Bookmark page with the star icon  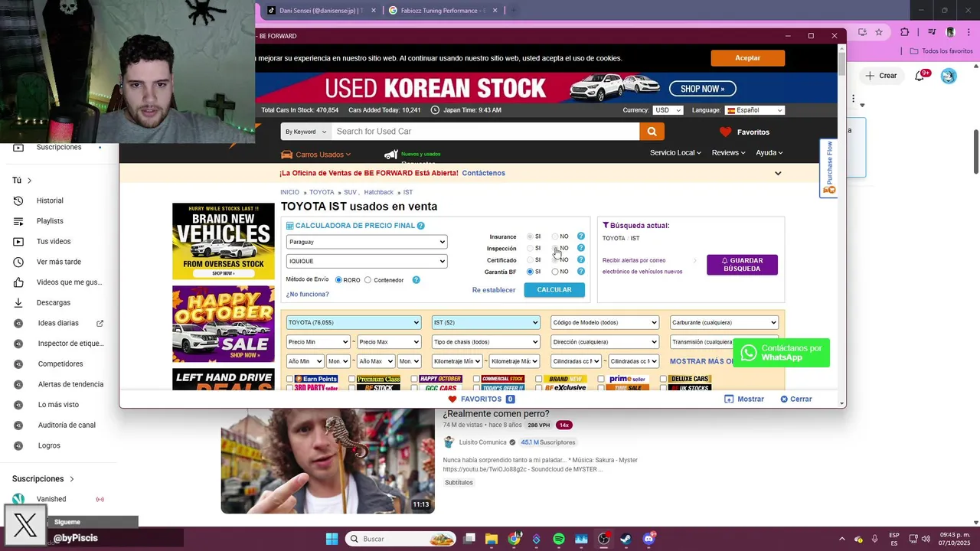(879, 32)
